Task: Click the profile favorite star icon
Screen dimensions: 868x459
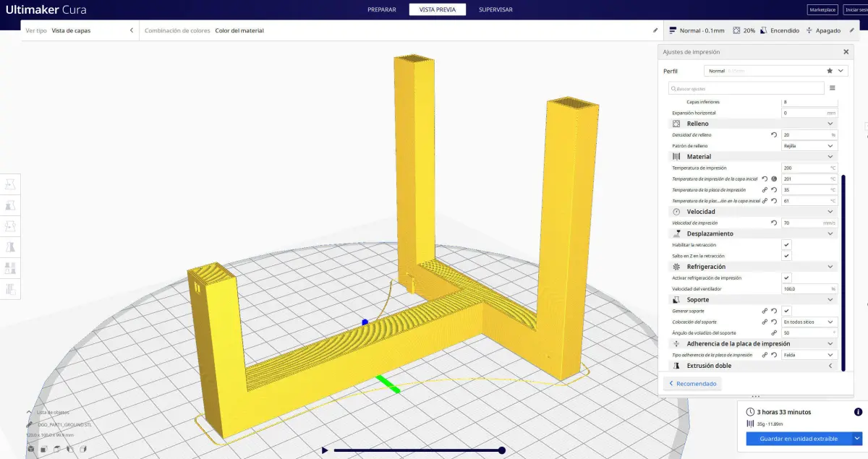Action: click(x=829, y=71)
